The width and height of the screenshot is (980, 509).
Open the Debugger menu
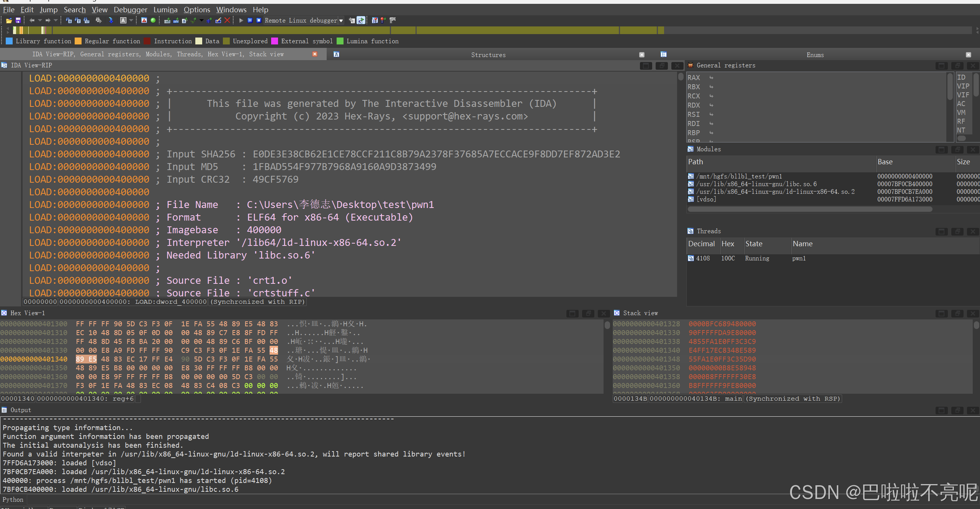(x=130, y=10)
